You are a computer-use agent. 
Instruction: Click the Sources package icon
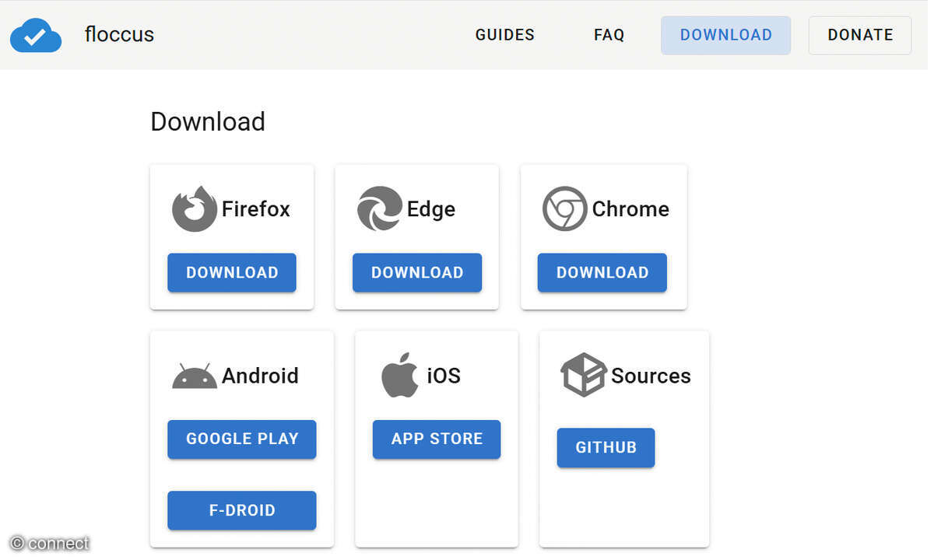[585, 374]
